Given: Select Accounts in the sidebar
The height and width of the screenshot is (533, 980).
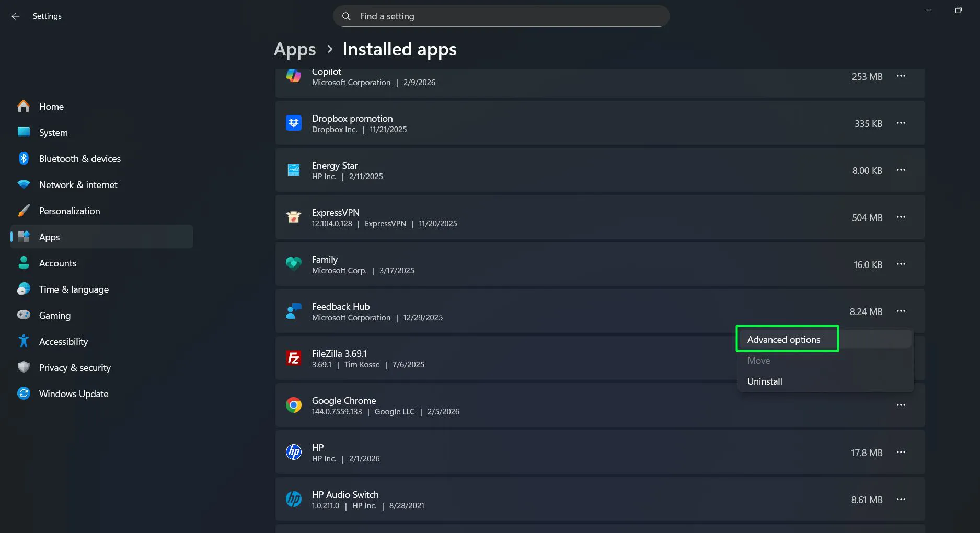Looking at the screenshot, I should pos(57,263).
